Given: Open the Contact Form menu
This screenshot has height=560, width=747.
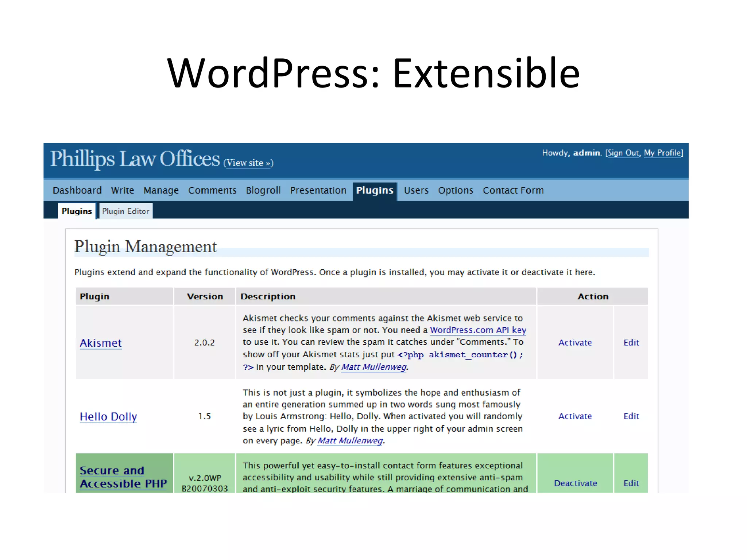Looking at the screenshot, I should [x=513, y=190].
